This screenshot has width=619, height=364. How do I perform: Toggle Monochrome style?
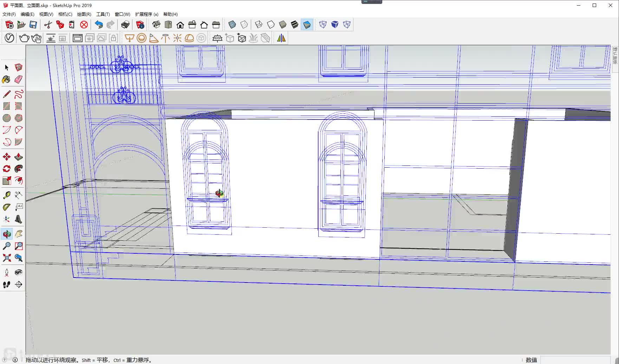[x=307, y=25]
